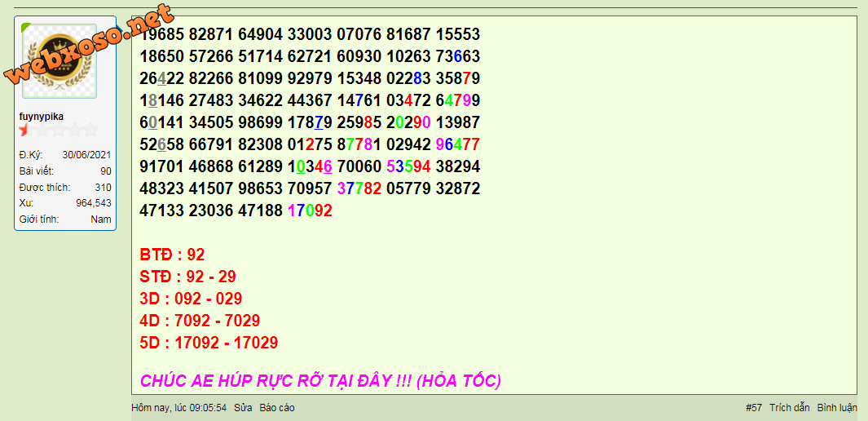Click "Bình luận" to comment
868x421 pixels.
[837, 407]
